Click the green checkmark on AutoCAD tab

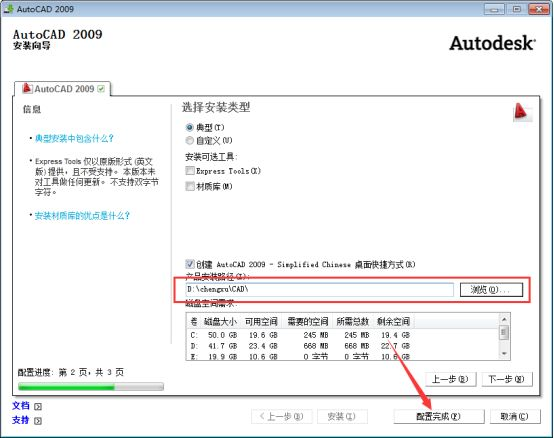(101, 89)
